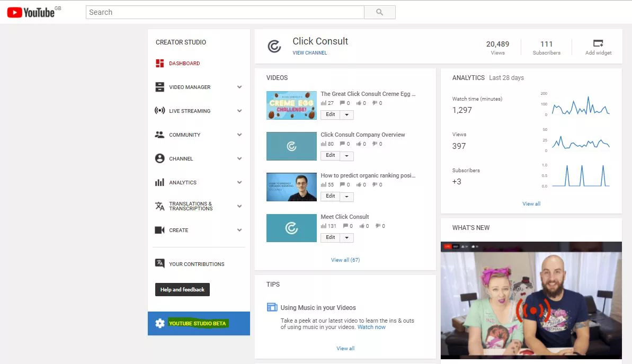Click 'Using Music in your Videos' title
Screen dimensions: 632x364
318,307
